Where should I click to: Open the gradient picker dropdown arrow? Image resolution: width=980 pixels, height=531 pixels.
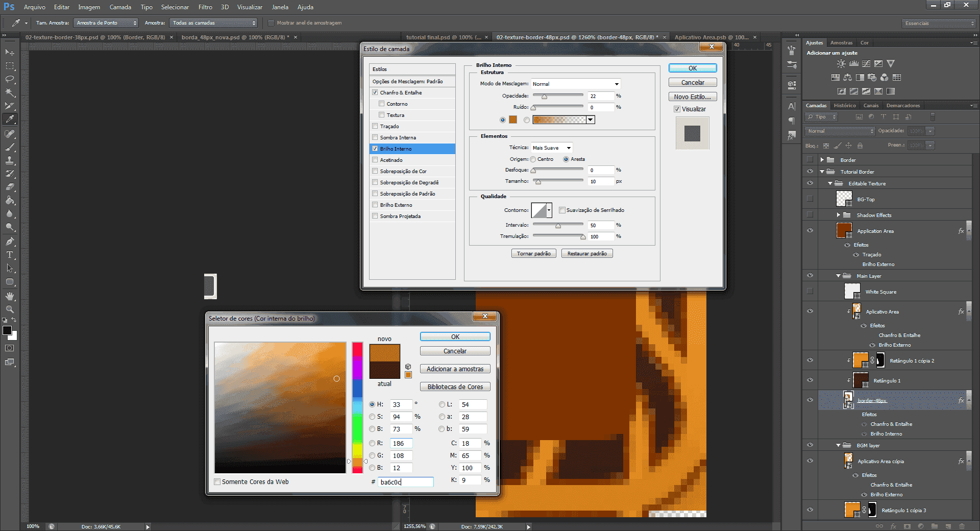(591, 120)
